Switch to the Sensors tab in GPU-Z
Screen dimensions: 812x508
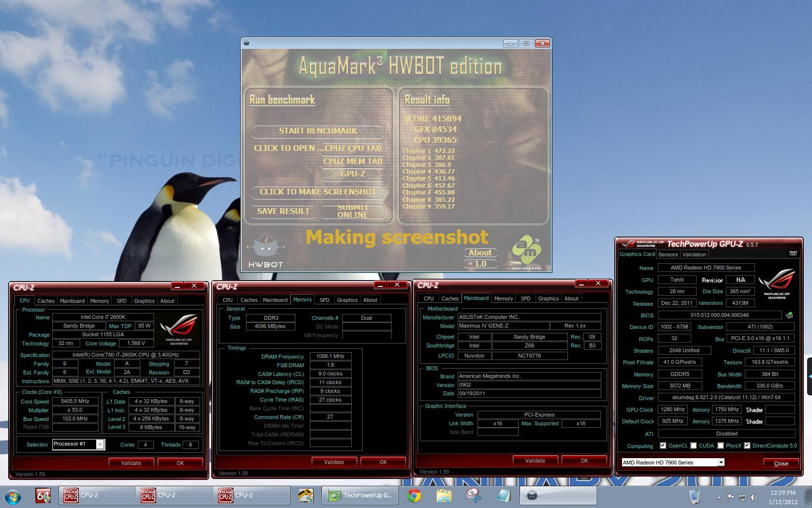point(668,254)
